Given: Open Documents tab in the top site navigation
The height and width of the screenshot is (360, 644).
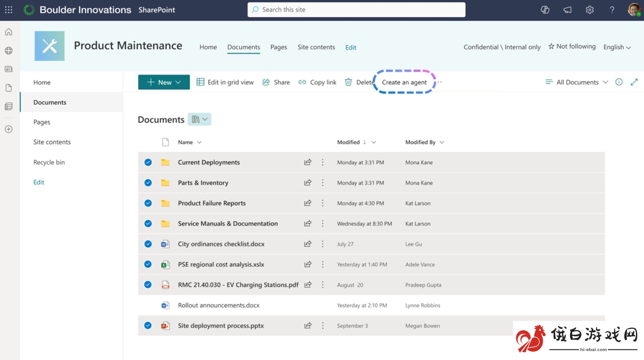Looking at the screenshot, I should click(243, 47).
